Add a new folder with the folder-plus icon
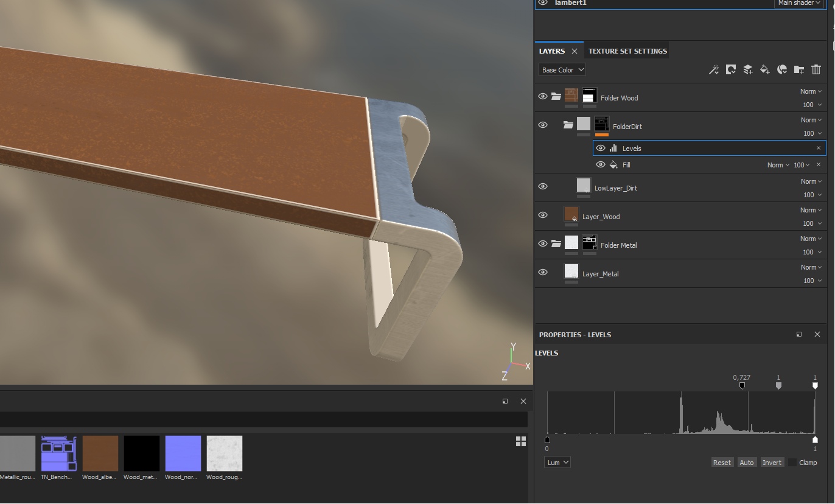835x504 pixels. point(799,70)
